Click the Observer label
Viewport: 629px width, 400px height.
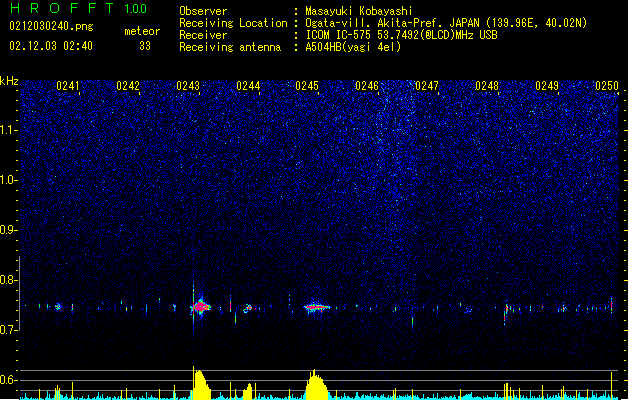[203, 11]
